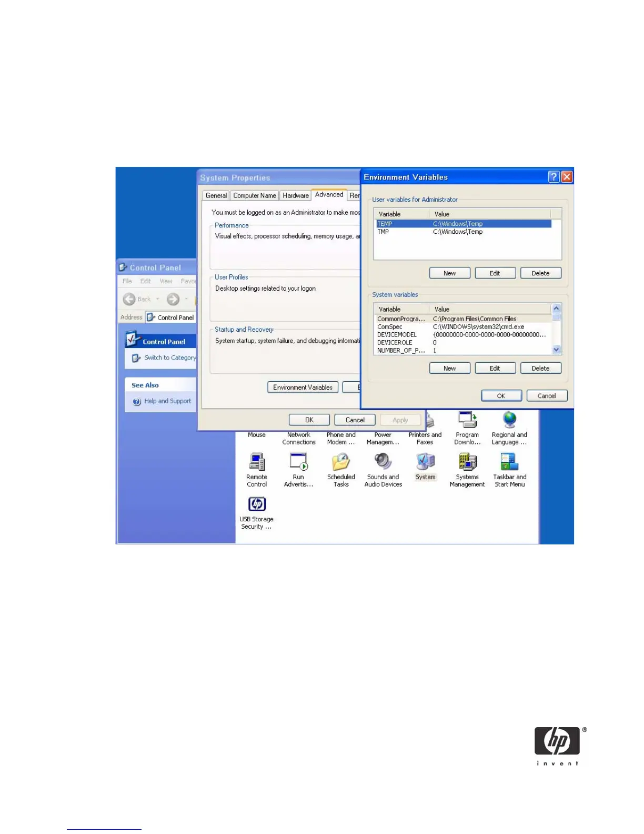The height and width of the screenshot is (834, 644).
Task: Select the CommonProgra... system variable row
Action: 463,319
